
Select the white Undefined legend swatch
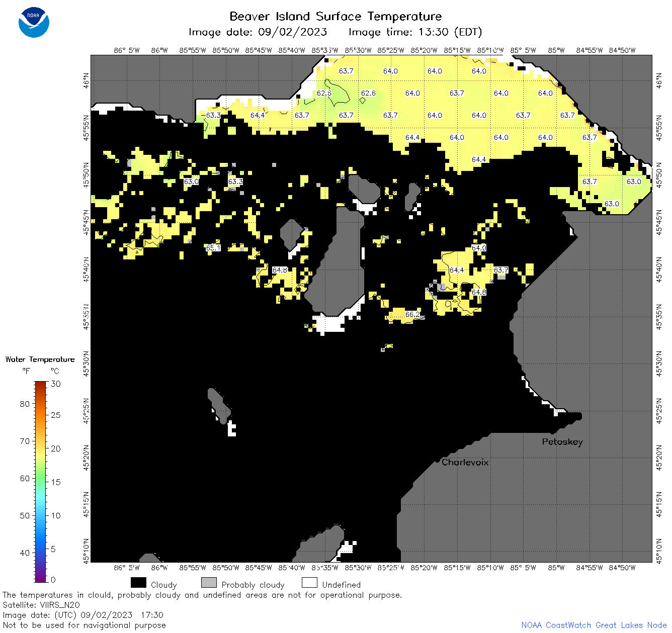click(x=309, y=583)
